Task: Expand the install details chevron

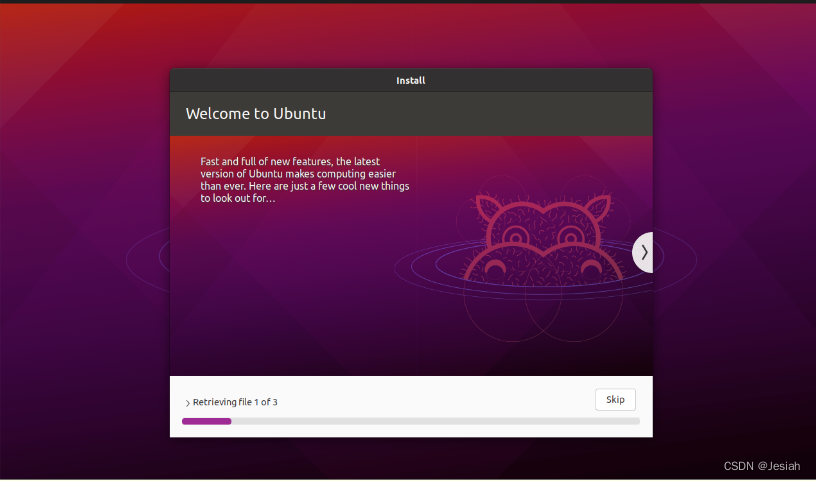Action: (x=187, y=403)
